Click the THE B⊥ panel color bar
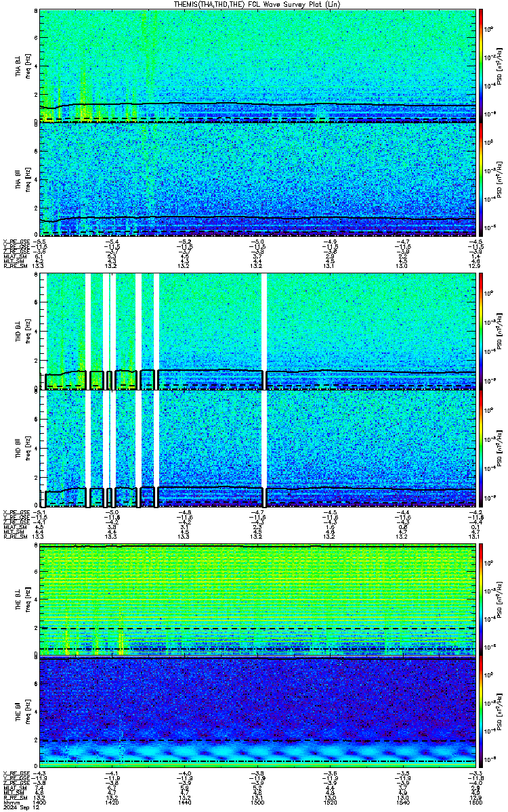508x812 pixels. tap(481, 600)
